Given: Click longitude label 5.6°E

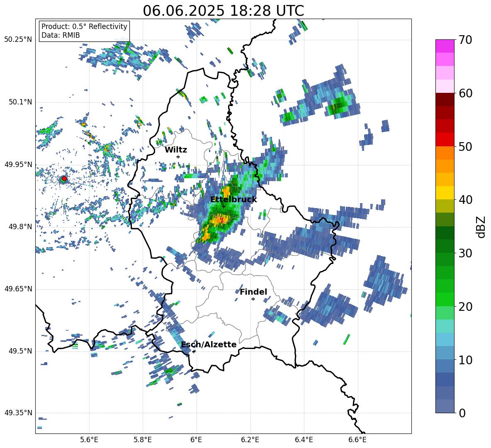Looking at the screenshot, I should click(89, 440).
